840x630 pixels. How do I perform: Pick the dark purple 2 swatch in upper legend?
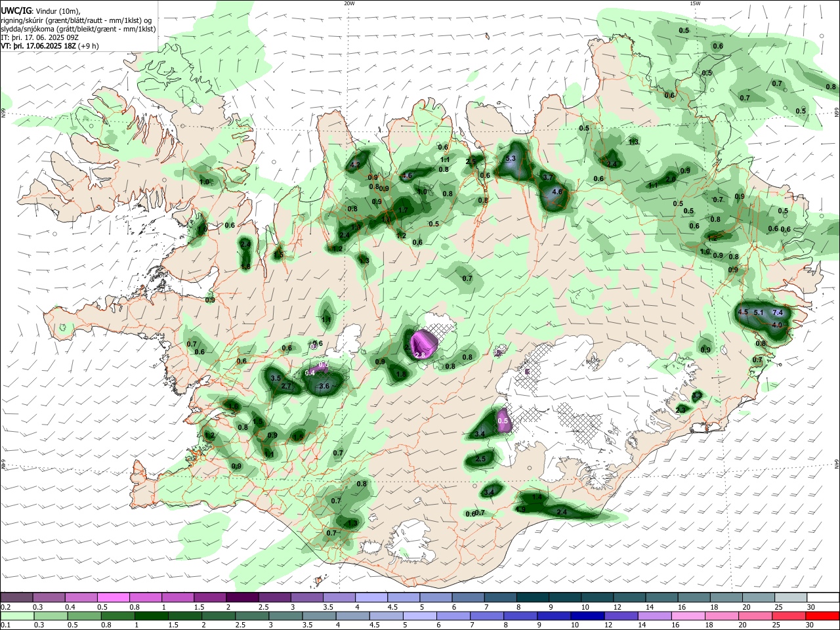242,597
